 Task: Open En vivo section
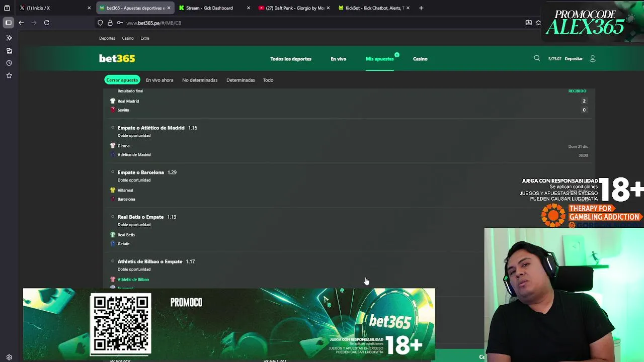(339, 59)
